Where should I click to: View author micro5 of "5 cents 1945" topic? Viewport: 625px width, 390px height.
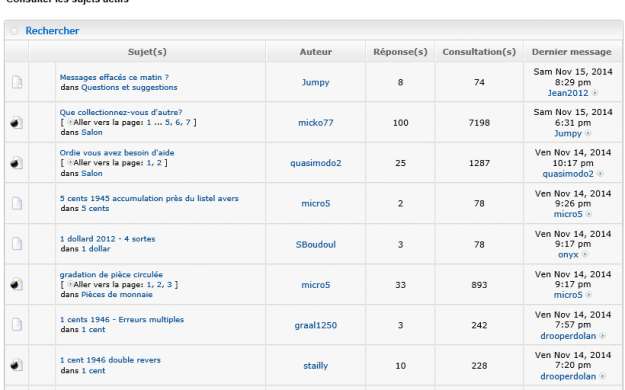click(x=315, y=203)
